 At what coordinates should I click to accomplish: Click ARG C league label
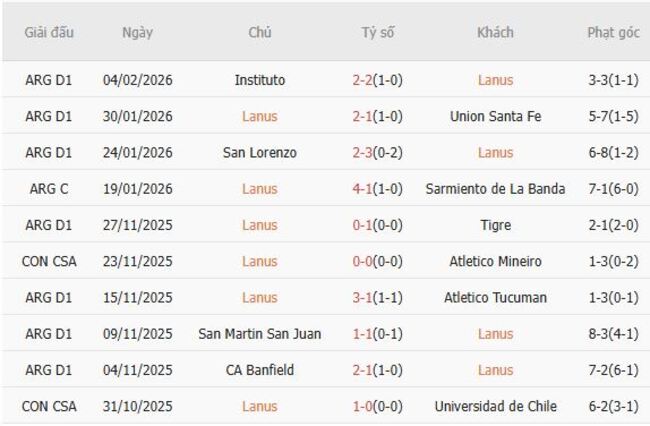click(x=47, y=189)
